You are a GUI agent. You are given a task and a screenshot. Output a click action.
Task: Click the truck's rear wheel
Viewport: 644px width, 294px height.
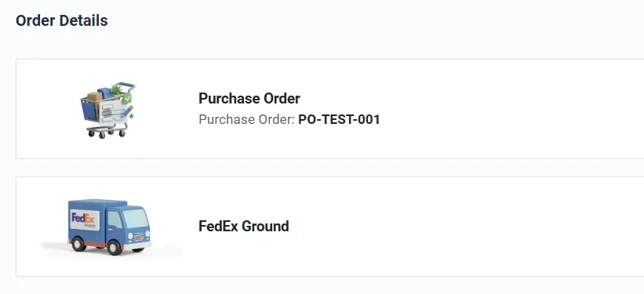point(79,244)
